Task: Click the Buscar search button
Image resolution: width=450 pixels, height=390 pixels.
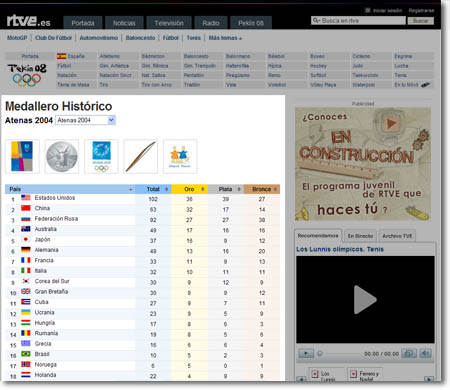Action: [421, 21]
